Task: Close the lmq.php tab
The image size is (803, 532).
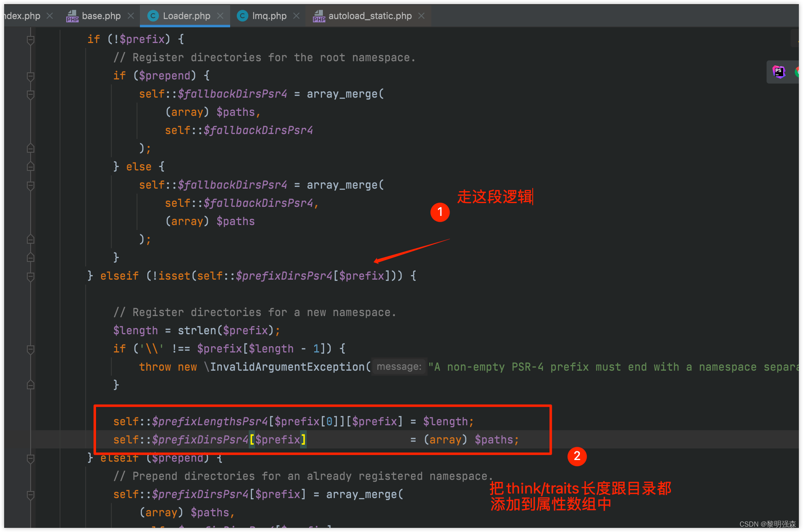Action: click(296, 16)
